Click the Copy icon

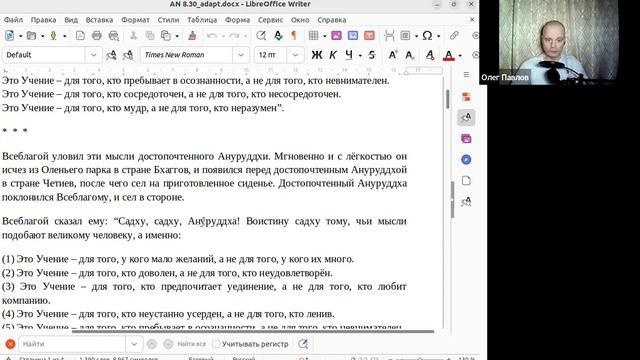tap(150, 36)
